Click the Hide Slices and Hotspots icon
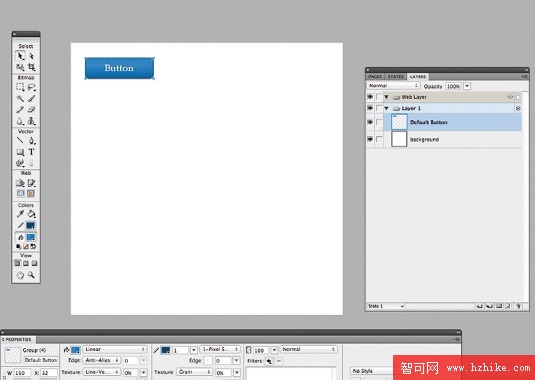The image size is (535, 380). [20, 194]
